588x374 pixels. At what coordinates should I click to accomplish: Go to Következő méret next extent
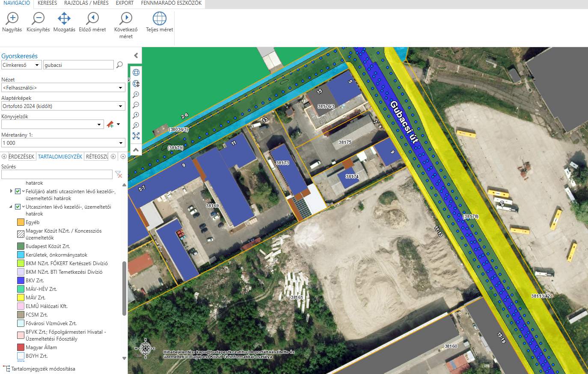[126, 26]
